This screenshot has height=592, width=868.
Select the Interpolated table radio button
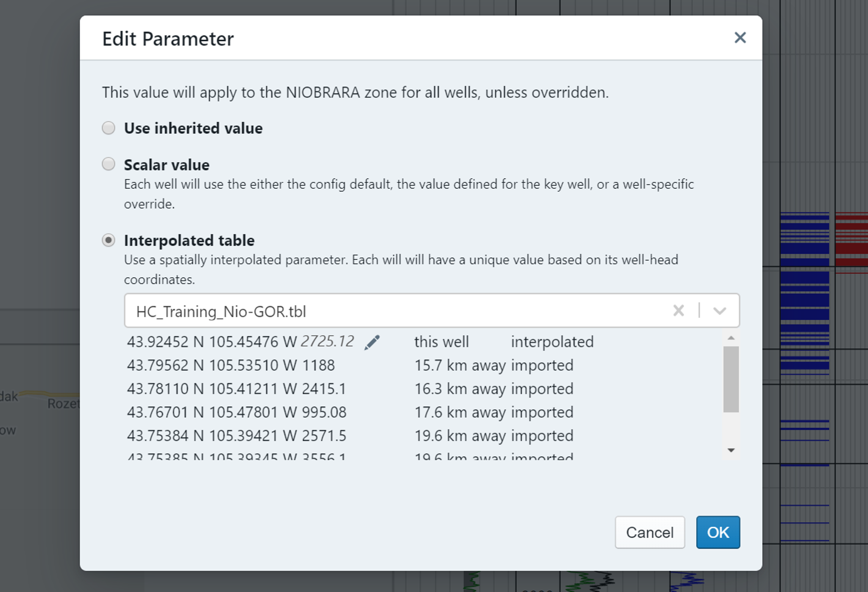tap(109, 240)
